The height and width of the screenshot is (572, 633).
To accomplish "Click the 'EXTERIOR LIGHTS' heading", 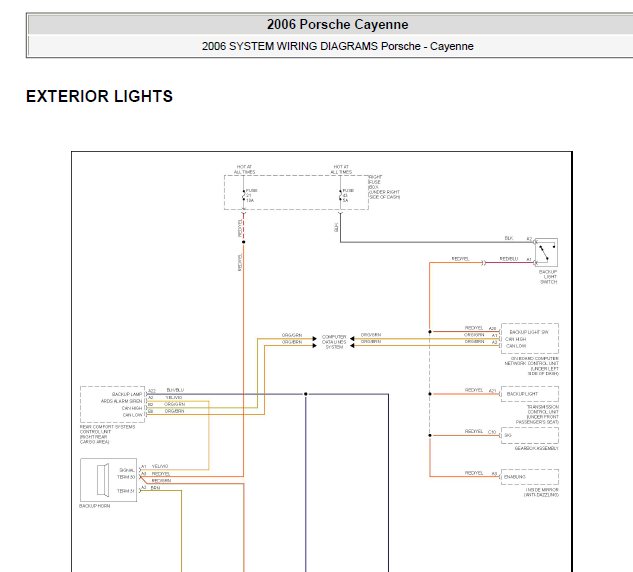I will (x=99, y=96).
